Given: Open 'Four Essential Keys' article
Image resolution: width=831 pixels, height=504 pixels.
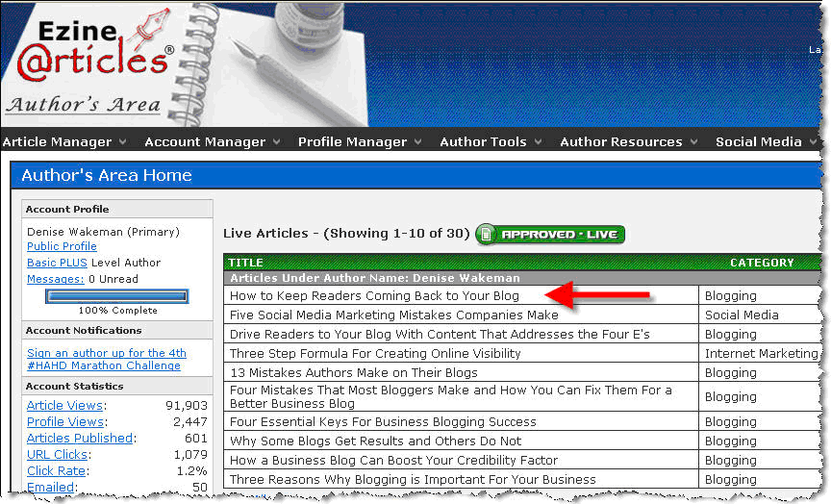Looking at the screenshot, I should click(x=383, y=422).
